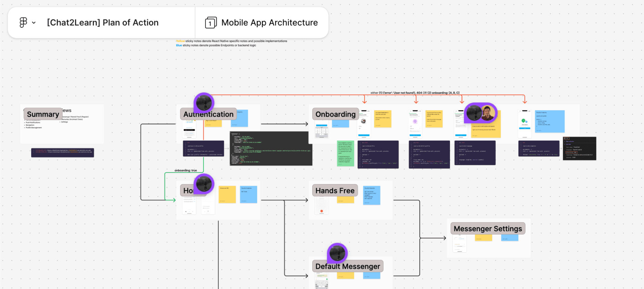
Task: Click the pages icon numbered 1
Action: pos(211,23)
